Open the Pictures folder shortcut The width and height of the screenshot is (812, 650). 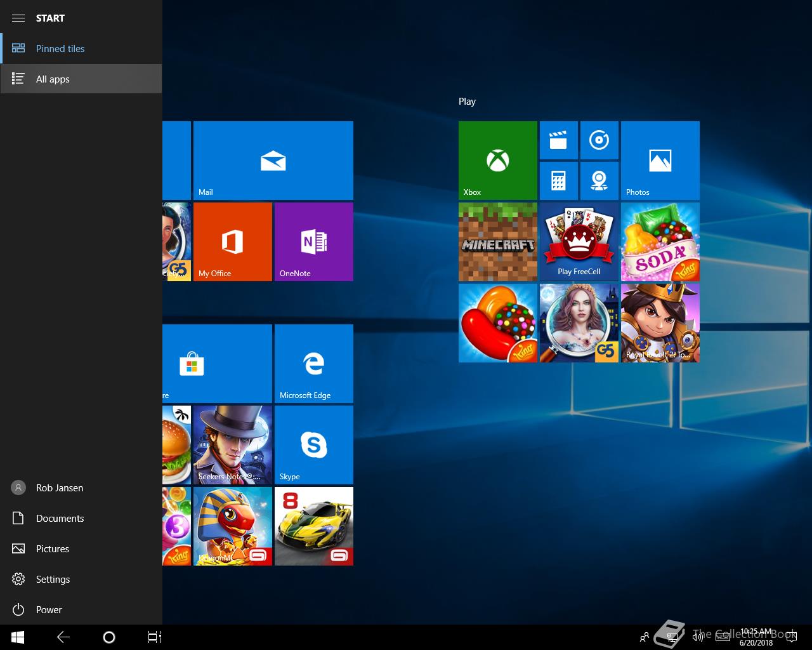pyautogui.click(x=81, y=548)
